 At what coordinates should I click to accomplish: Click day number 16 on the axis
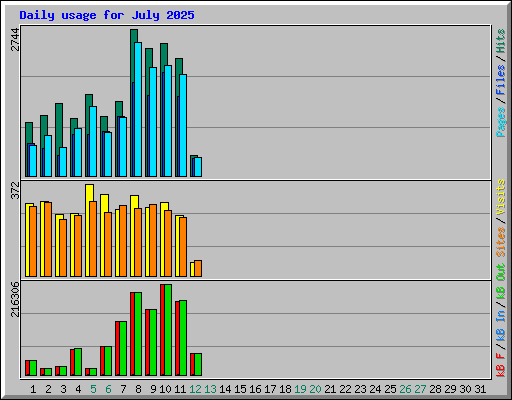[x=255, y=389]
